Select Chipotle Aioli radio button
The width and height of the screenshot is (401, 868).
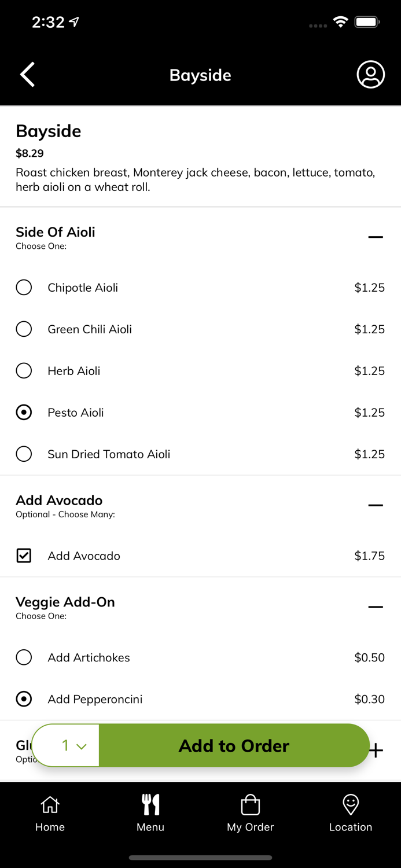24,288
